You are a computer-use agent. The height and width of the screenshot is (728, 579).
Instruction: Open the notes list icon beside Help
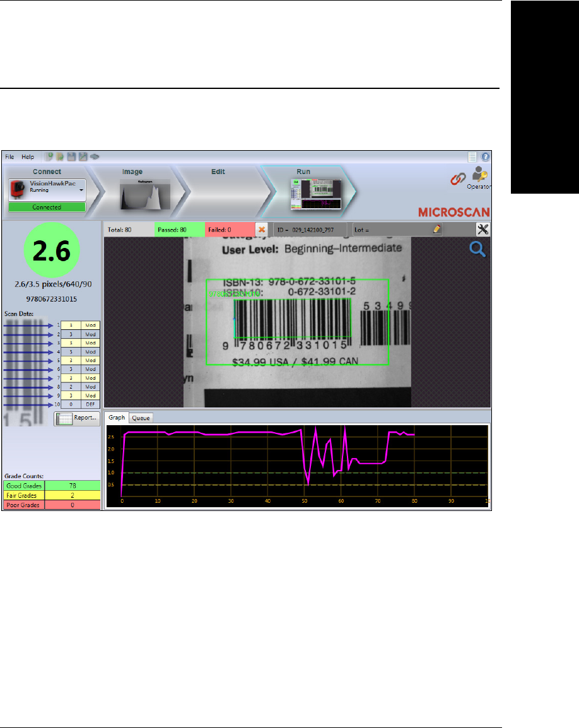pos(472,157)
